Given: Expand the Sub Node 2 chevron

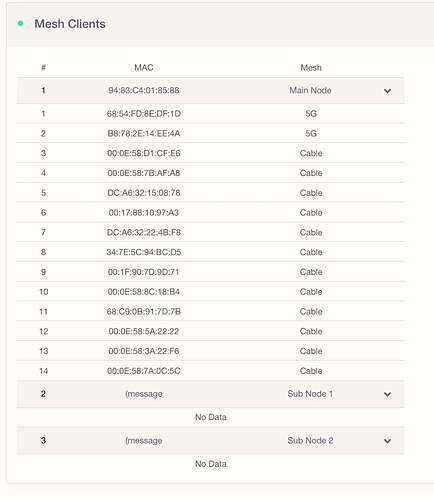Looking at the screenshot, I should point(387,441).
